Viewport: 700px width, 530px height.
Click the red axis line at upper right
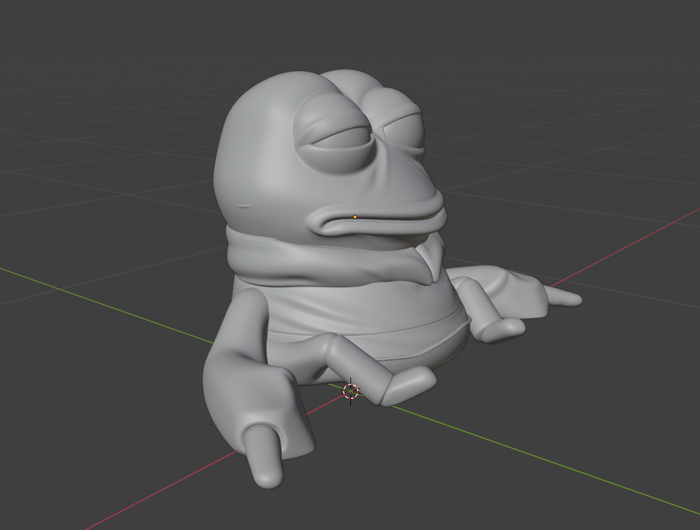click(x=640, y=237)
